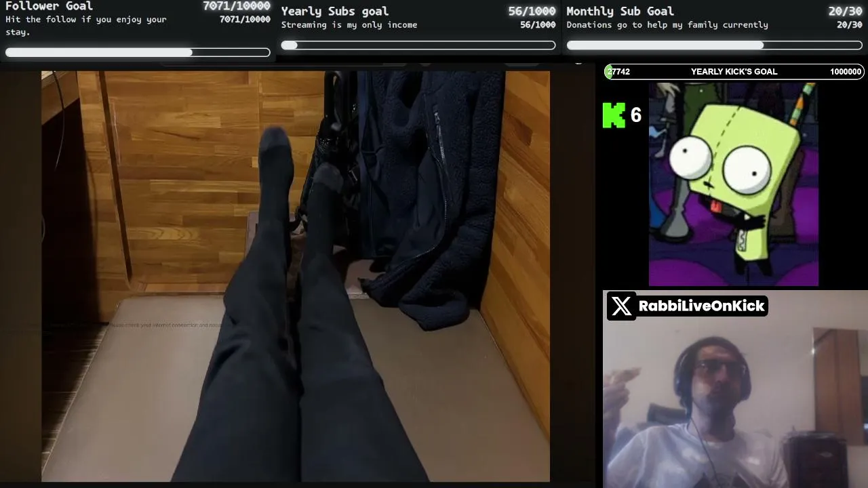Click the green Kick logo icon
Viewport: 868px width, 488px height.
coord(614,115)
